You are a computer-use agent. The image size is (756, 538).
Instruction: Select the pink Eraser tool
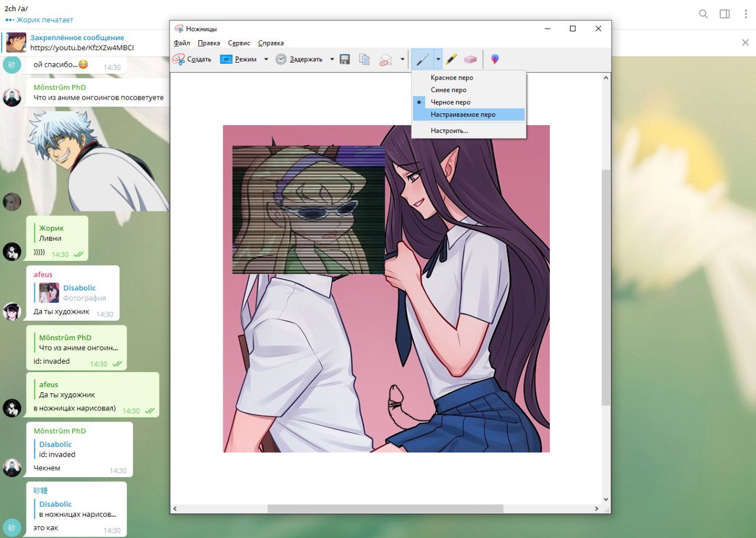tap(470, 59)
